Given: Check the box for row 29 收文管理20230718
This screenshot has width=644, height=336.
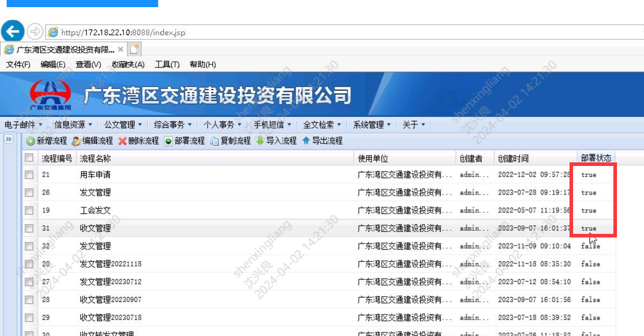Looking at the screenshot, I should pos(29,318).
